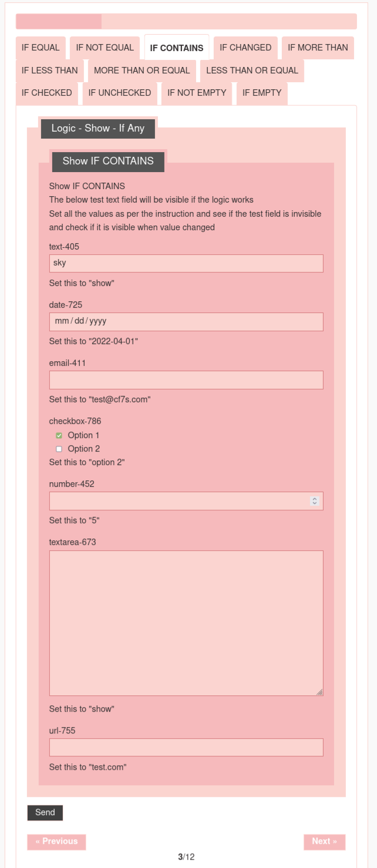The width and height of the screenshot is (377, 868).
Task: Click the date-725 date field
Action: point(186,322)
